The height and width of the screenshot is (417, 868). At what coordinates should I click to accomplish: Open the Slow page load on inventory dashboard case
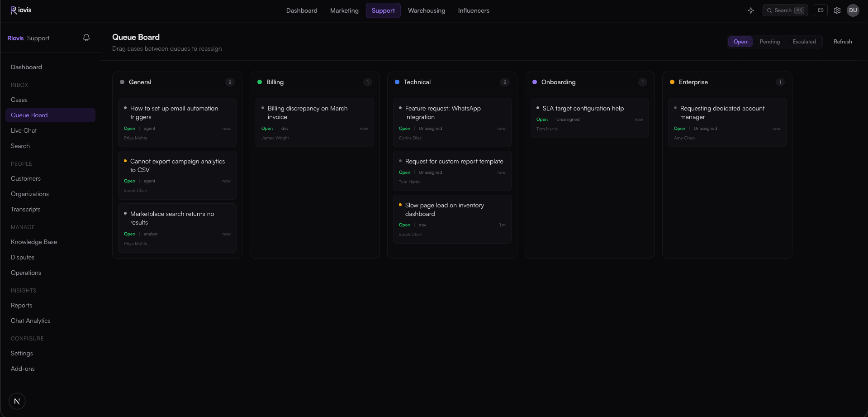coord(452,219)
